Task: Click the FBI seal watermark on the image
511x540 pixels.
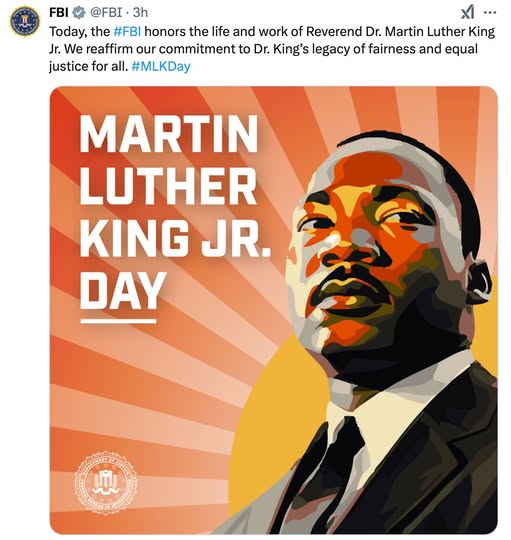Action: (x=106, y=482)
